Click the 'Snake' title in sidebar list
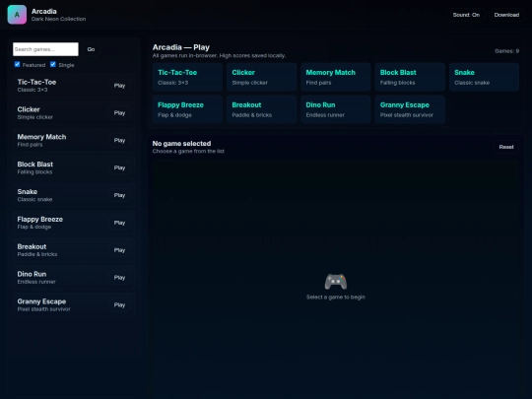Image resolution: width=532 pixels, height=399 pixels. (x=28, y=192)
